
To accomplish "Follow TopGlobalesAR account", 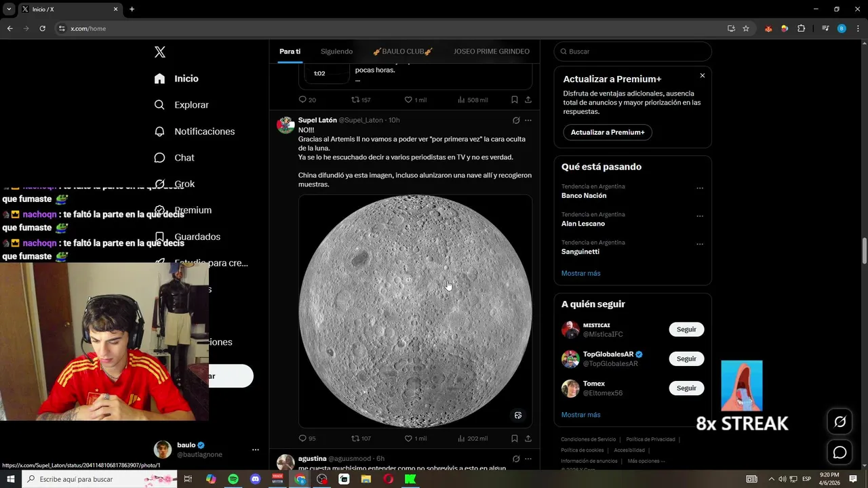I will point(686,359).
